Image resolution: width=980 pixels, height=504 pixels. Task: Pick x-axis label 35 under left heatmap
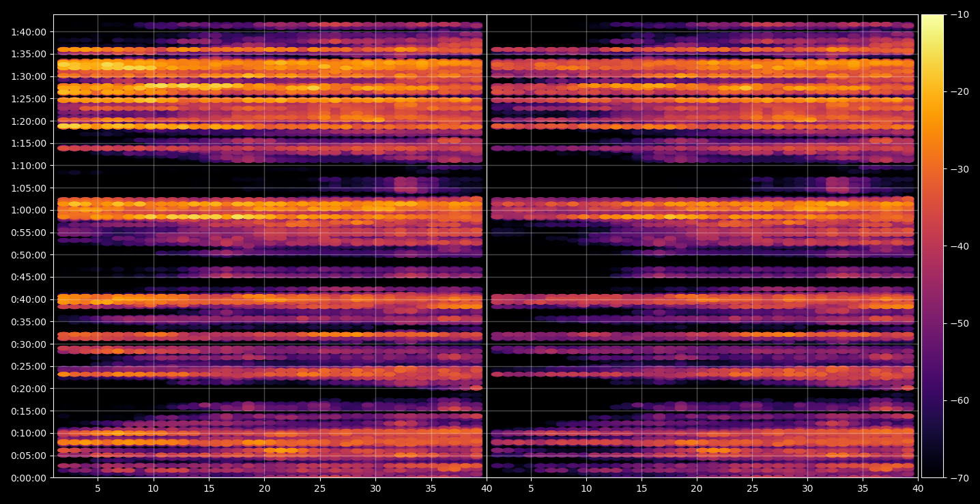coord(431,488)
